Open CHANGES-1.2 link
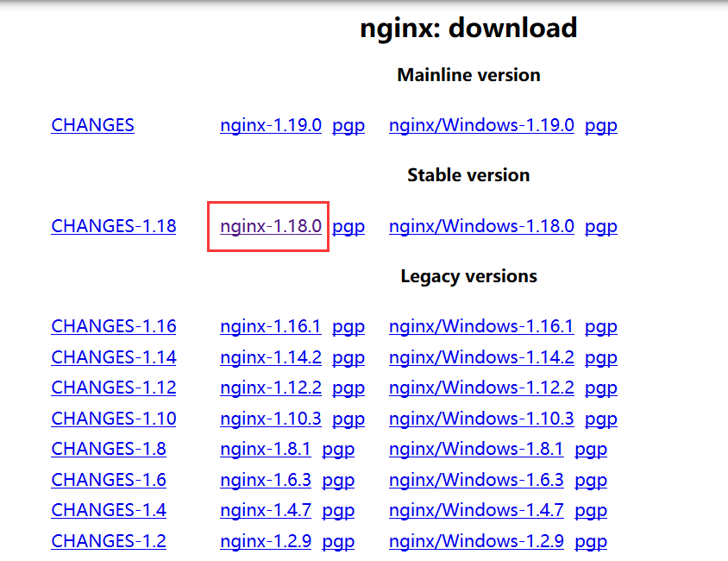 [109, 541]
